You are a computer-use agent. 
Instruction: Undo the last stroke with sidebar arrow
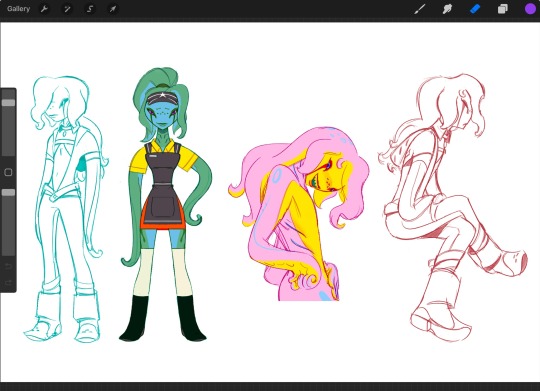[x=8, y=266]
